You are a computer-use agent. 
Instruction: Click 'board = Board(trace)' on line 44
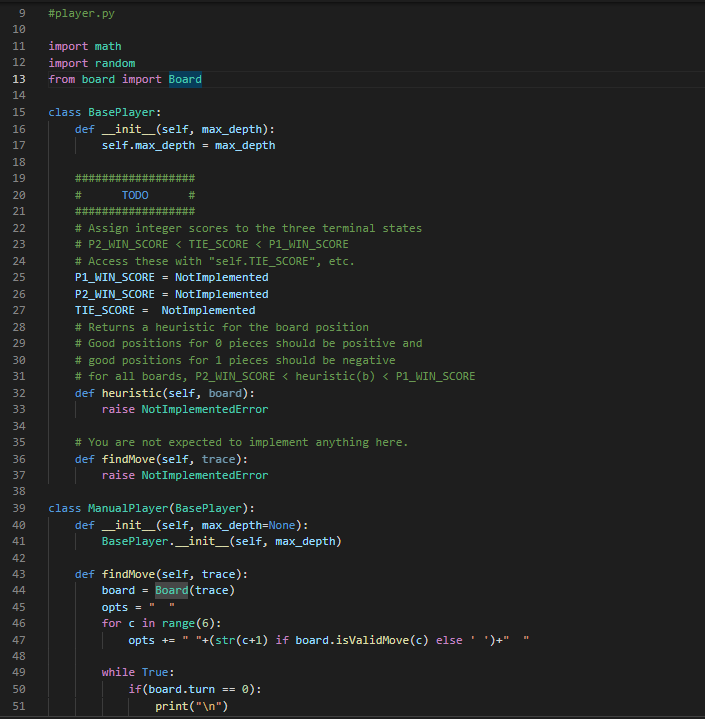[168, 591]
